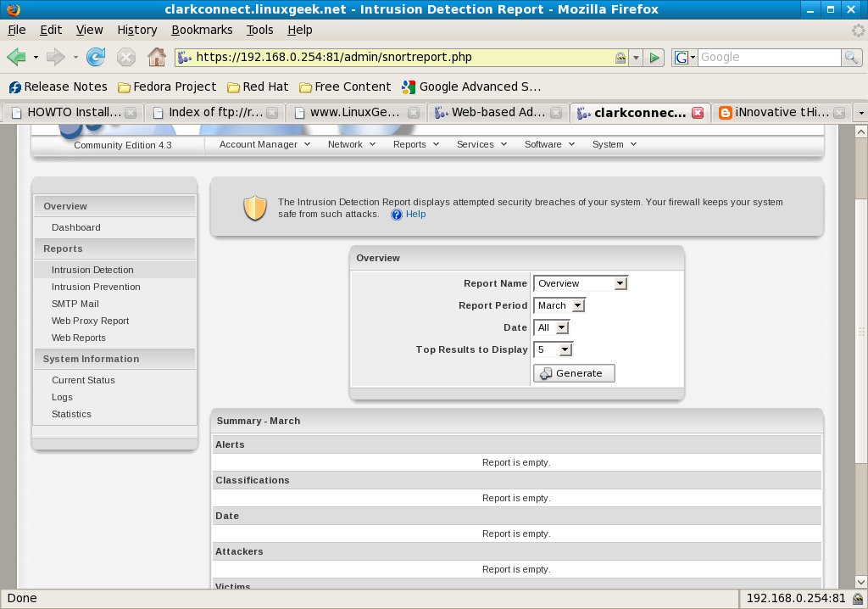Open the Home page icon

157,57
